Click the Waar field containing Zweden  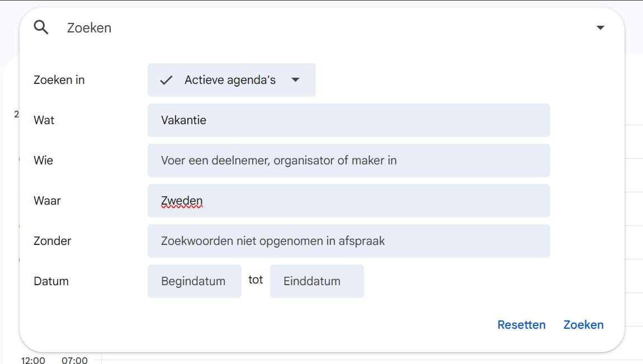[x=348, y=201]
